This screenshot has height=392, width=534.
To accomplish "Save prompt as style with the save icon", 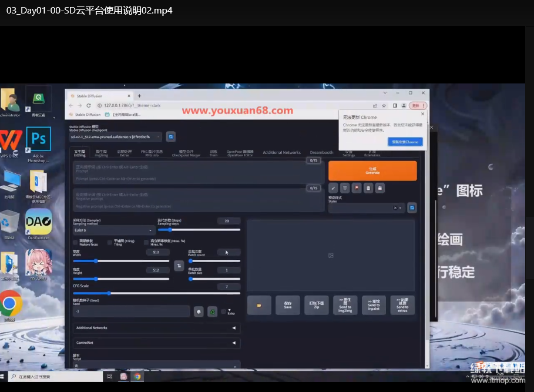I will [380, 188].
